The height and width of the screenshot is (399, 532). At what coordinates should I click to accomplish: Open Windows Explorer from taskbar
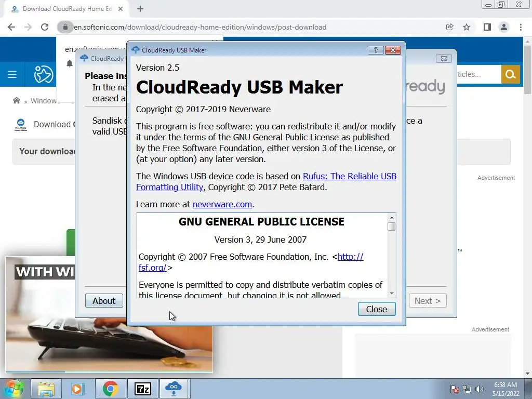click(46, 389)
